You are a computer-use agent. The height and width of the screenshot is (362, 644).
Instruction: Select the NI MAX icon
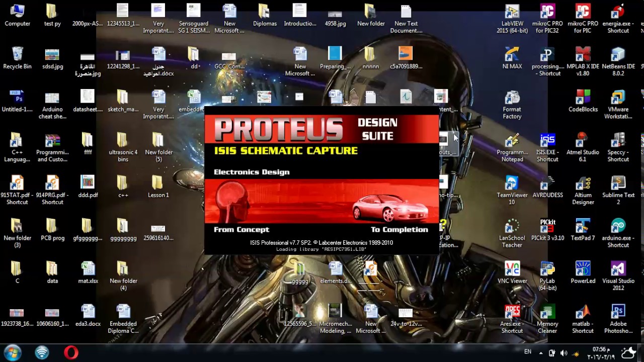(x=512, y=58)
